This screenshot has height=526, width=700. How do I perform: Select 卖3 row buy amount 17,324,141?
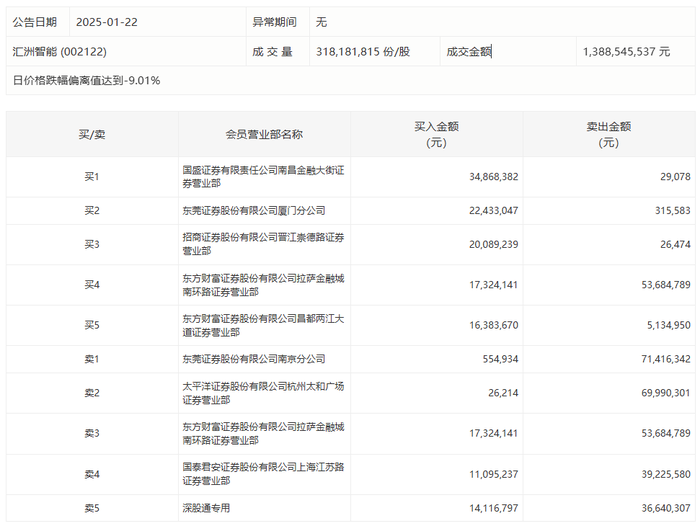click(494, 433)
